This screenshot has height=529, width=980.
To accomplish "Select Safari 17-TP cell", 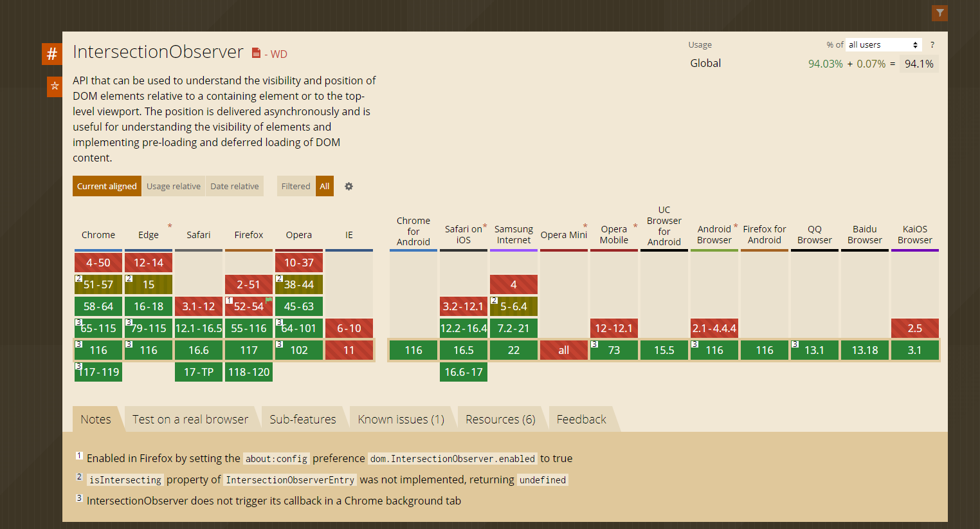I will (x=199, y=372).
